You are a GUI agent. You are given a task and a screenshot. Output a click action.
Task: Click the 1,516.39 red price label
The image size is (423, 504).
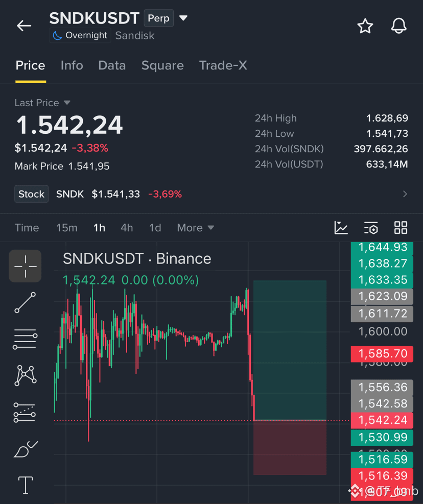click(x=382, y=476)
